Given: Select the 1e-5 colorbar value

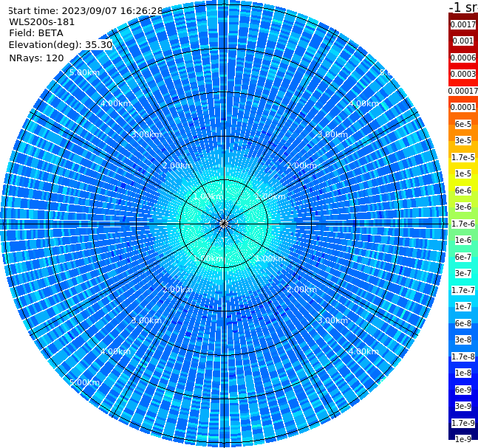Looking at the screenshot, I should [463, 173].
